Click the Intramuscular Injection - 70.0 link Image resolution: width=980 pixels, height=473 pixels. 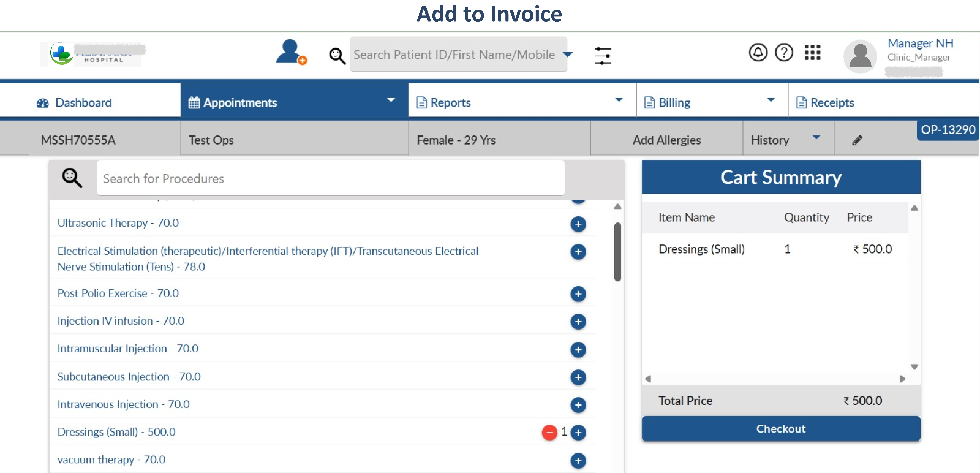(128, 349)
